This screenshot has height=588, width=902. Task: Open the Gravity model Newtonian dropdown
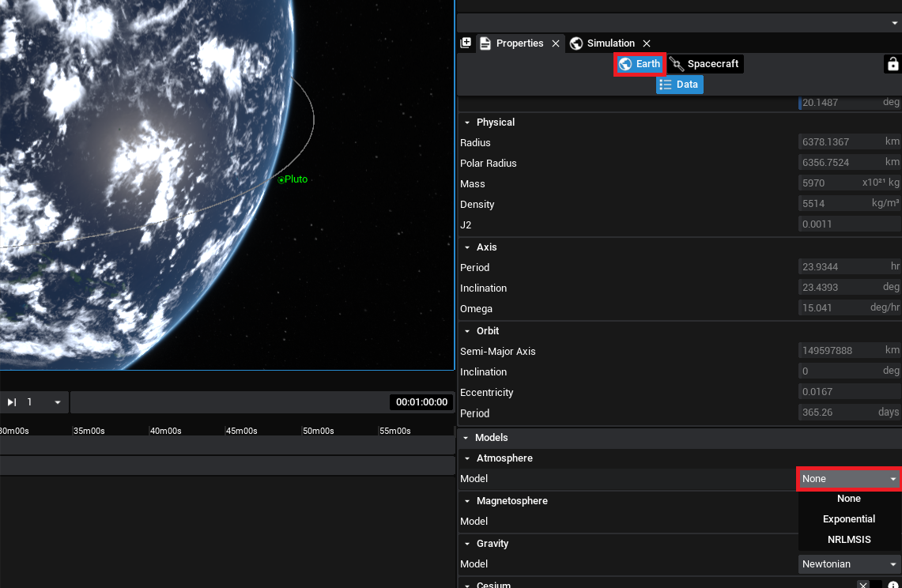[x=849, y=564]
